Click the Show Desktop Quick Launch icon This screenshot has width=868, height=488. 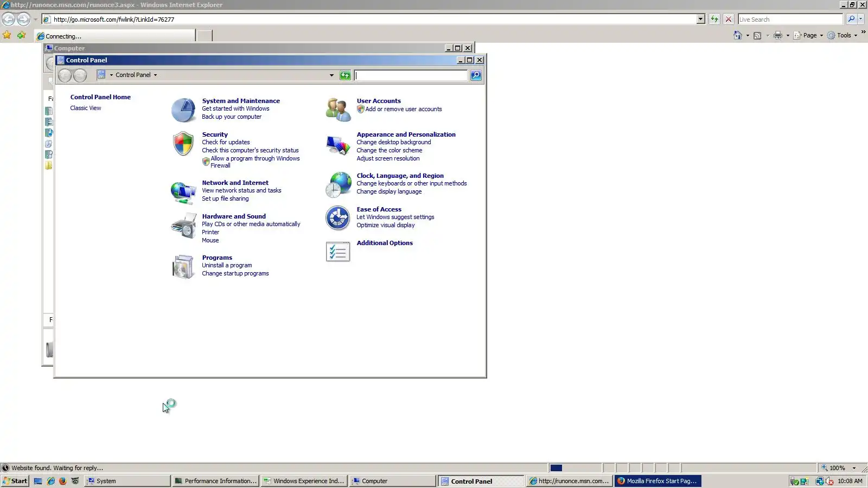point(38,481)
